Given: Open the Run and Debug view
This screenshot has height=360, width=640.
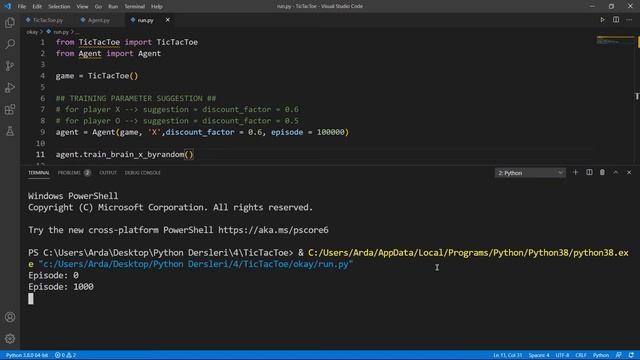Looking at the screenshot, I should click(10, 88).
